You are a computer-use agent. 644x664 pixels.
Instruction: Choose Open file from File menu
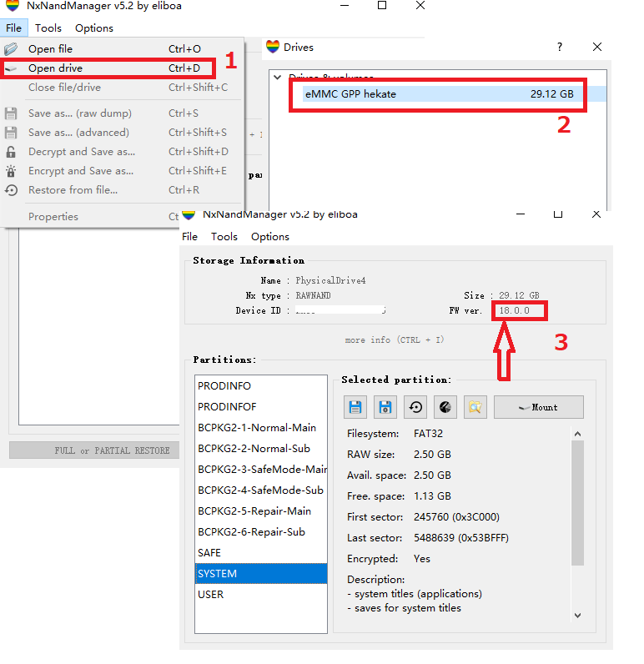coord(122,49)
